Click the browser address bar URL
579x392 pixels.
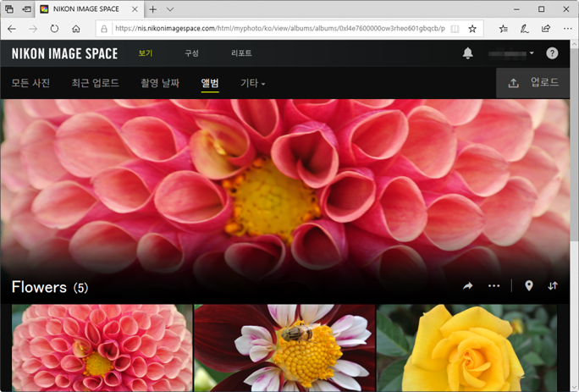tap(279, 29)
